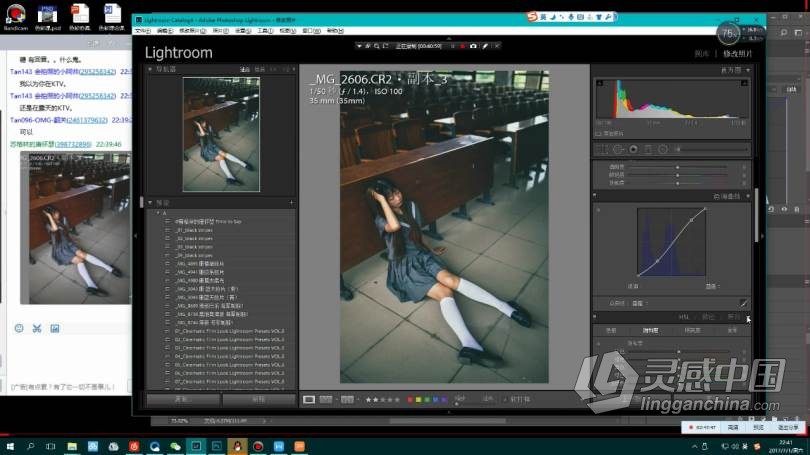The height and width of the screenshot is (455, 810).
Task: Switch to the Saturation tab in HSL
Action: pos(650,330)
